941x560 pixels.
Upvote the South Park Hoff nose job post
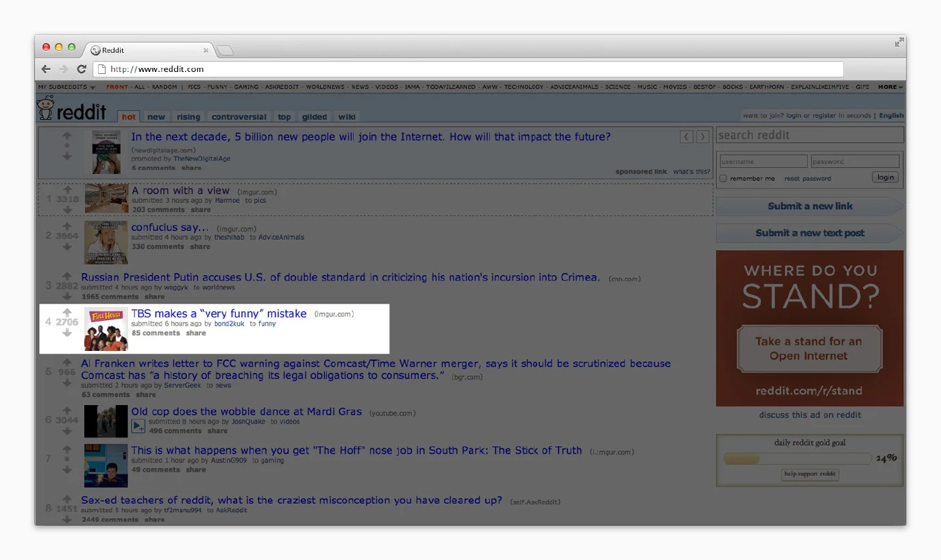tap(67, 449)
